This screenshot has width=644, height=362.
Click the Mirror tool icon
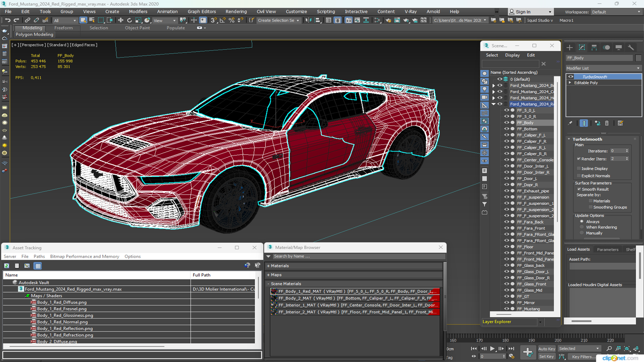(308, 20)
